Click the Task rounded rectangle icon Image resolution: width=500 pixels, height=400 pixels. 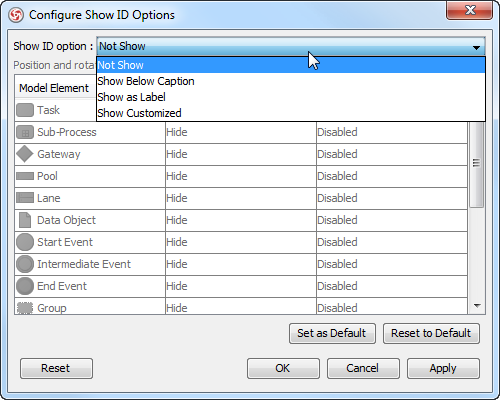(25, 110)
